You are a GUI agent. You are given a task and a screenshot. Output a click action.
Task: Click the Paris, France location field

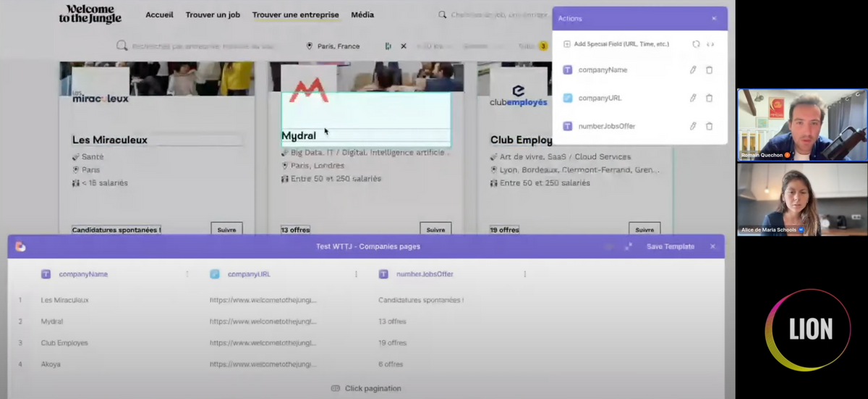coord(333,46)
